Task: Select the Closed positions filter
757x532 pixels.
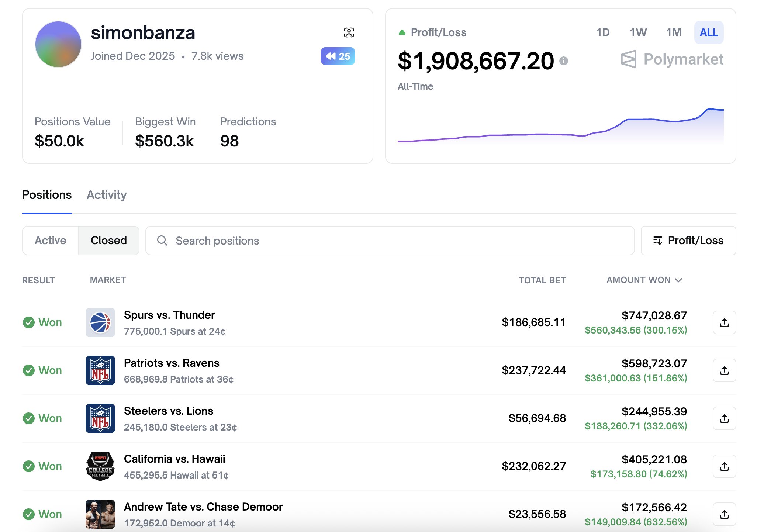Action: coord(108,241)
